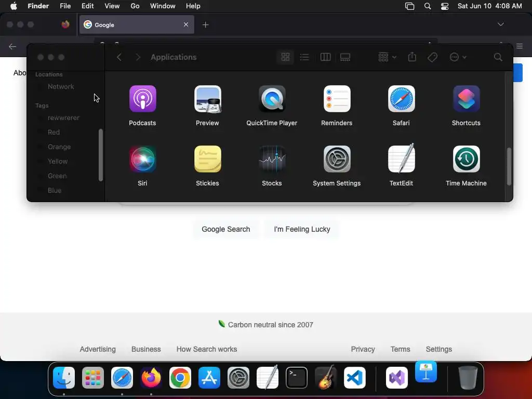
Task: Open the Apple menu
Action: [14, 6]
